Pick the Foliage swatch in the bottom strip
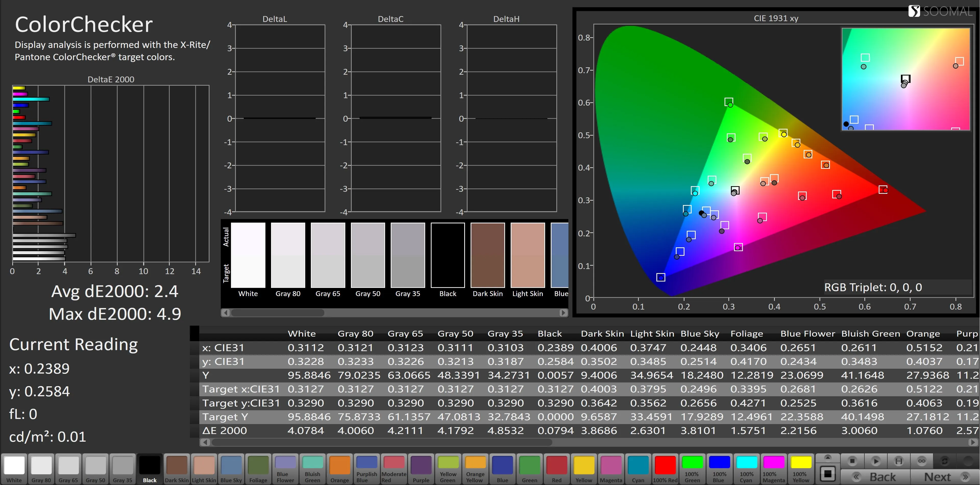This screenshot has height=485, width=980. click(258, 469)
